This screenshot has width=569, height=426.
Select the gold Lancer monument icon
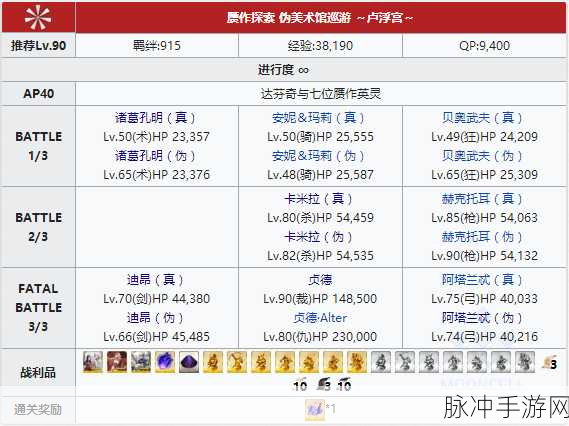261,362
